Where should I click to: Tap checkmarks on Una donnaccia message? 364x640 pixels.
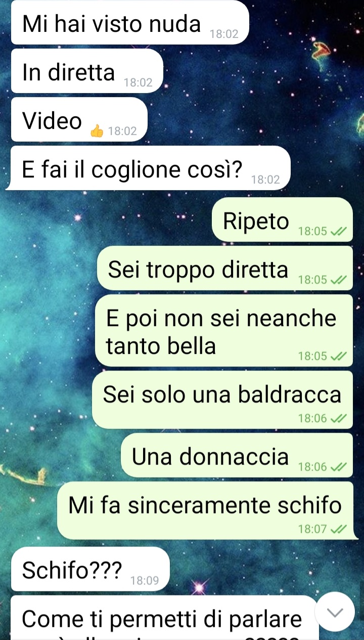click(338, 467)
